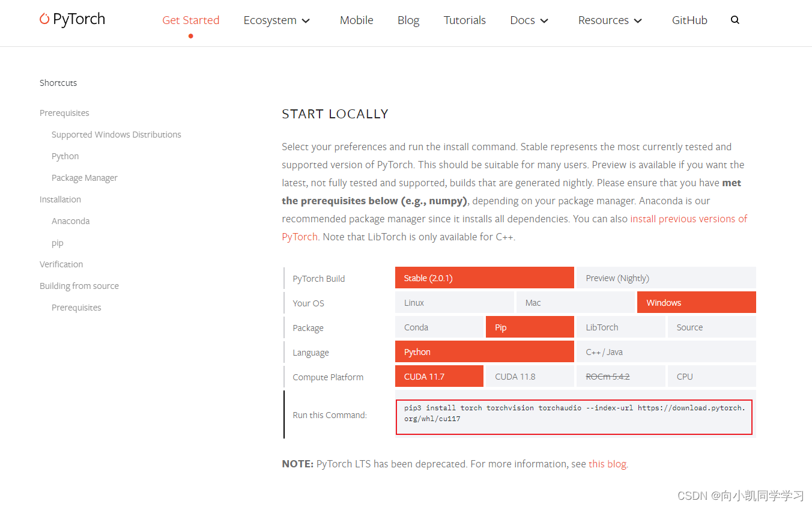Choose CUDA 11.8 compute platform

pyautogui.click(x=530, y=377)
